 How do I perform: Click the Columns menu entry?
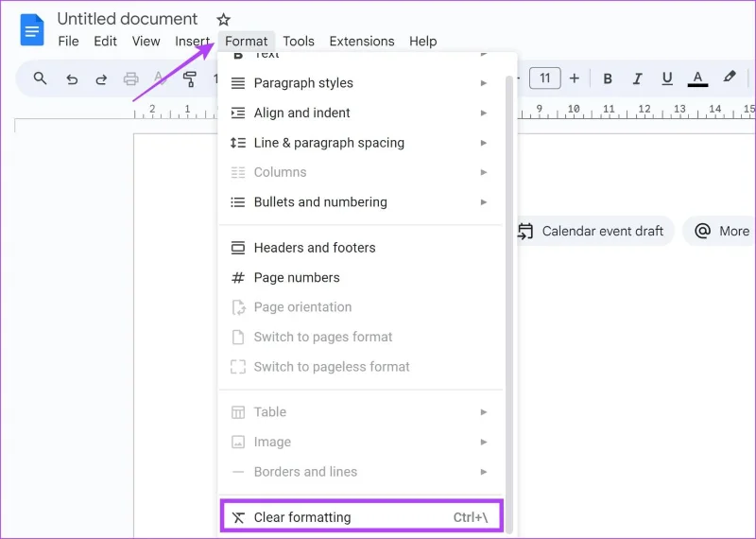click(x=360, y=172)
